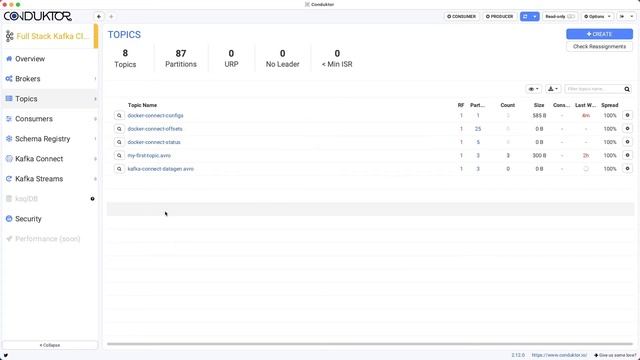Expand the Kafka Streams submenu arrow
This screenshot has width=640, height=360.
point(95,179)
